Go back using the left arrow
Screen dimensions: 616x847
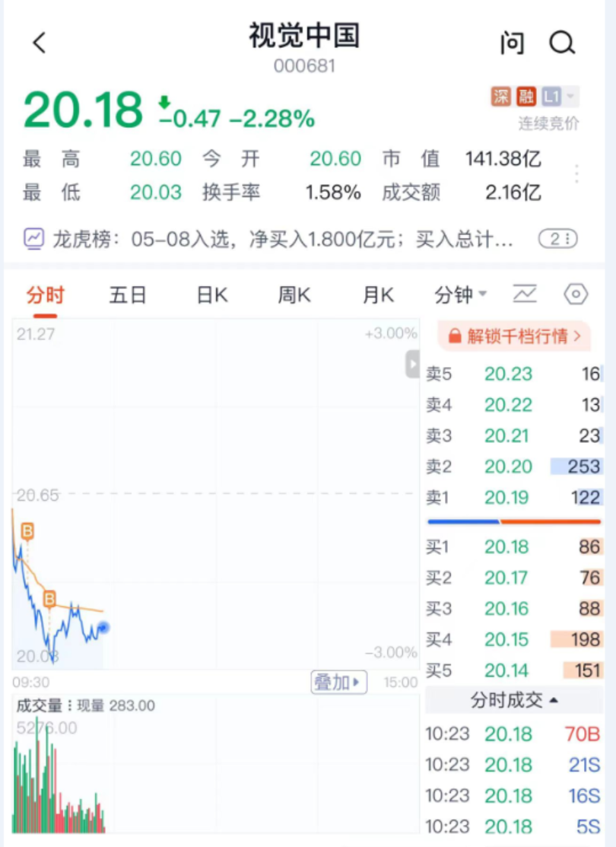[x=40, y=43]
